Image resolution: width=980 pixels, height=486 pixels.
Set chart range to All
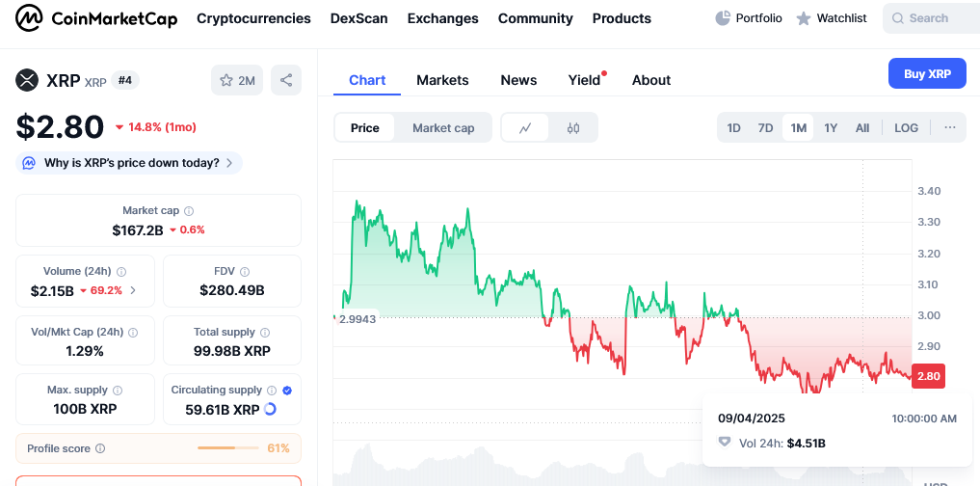[862, 127]
